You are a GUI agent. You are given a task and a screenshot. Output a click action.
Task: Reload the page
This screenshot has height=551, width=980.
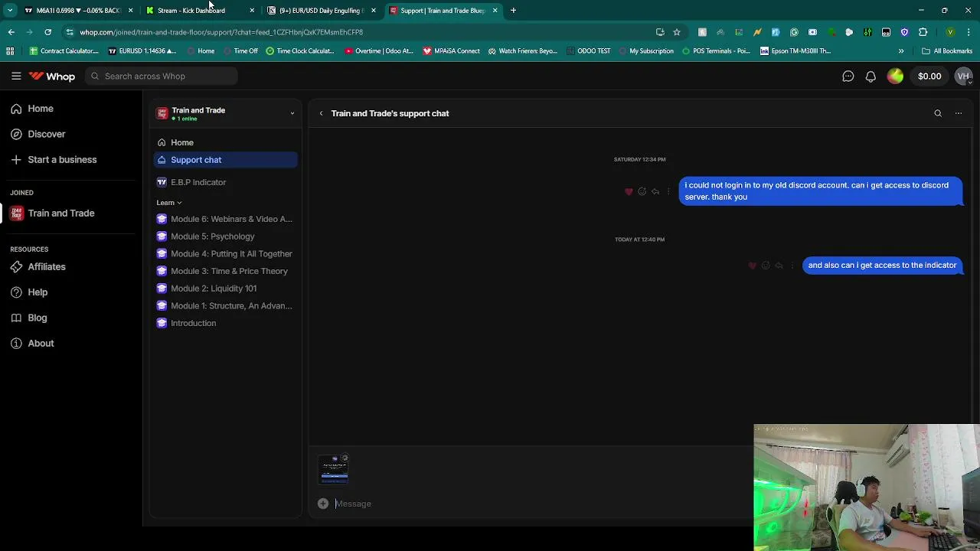coord(47,32)
